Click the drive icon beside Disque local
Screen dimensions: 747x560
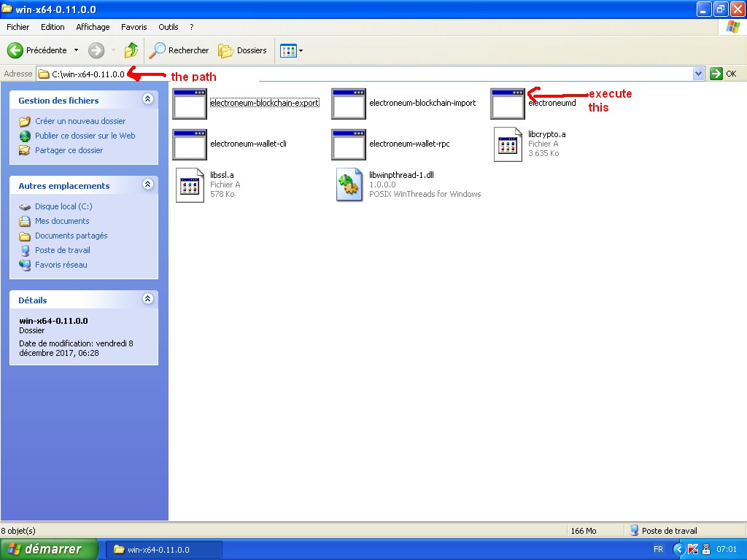point(25,206)
